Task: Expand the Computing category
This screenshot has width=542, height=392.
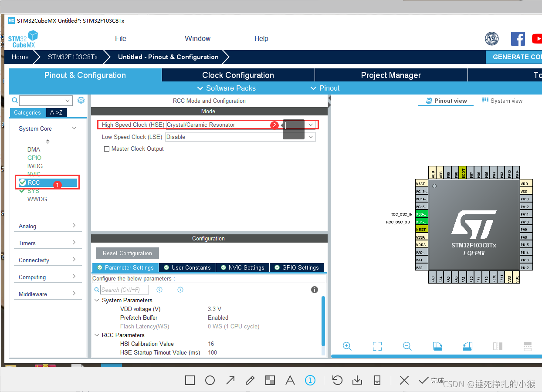Action: 74,277
